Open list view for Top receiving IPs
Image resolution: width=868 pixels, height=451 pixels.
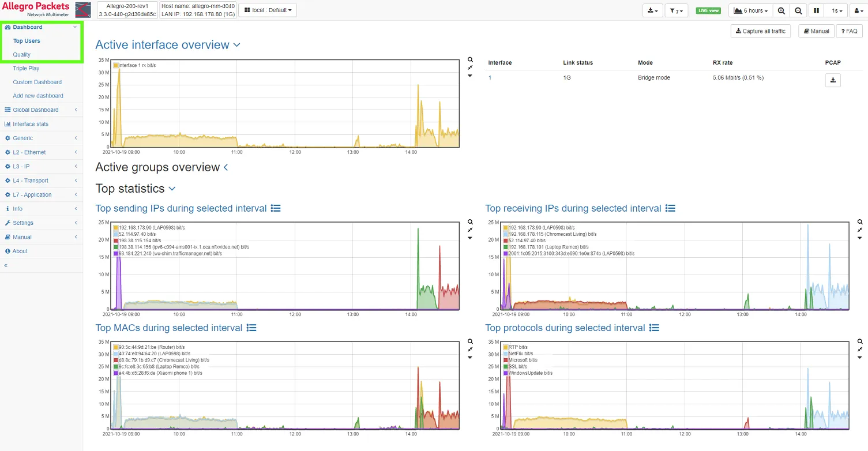[x=670, y=208]
